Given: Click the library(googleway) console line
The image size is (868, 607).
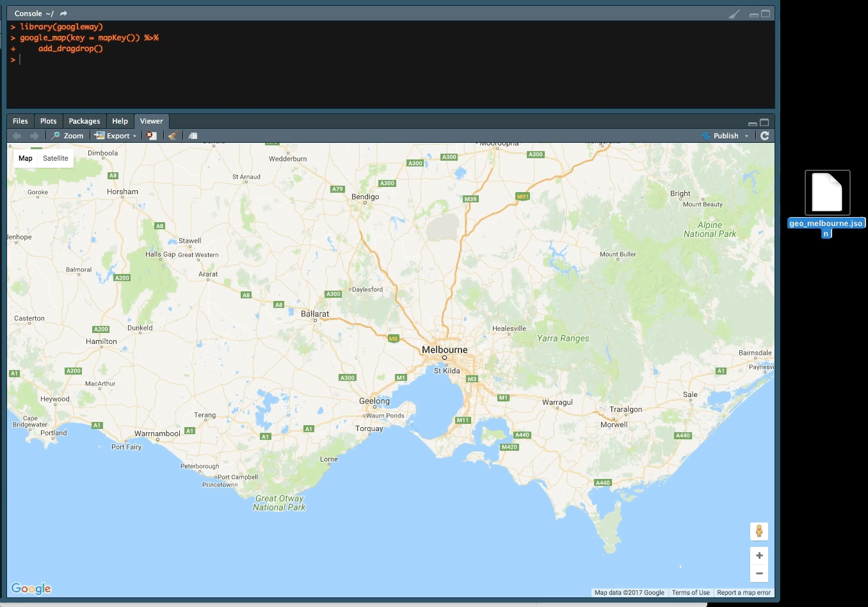Looking at the screenshot, I should pos(61,27).
